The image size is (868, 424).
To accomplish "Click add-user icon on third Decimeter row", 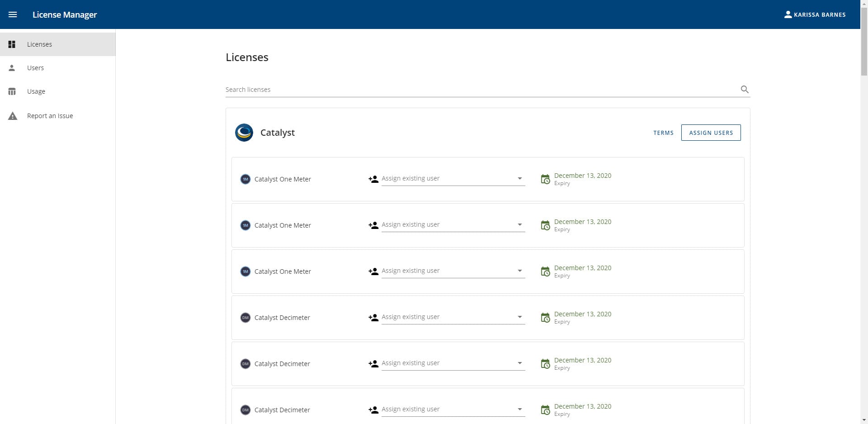I will pyautogui.click(x=373, y=410).
